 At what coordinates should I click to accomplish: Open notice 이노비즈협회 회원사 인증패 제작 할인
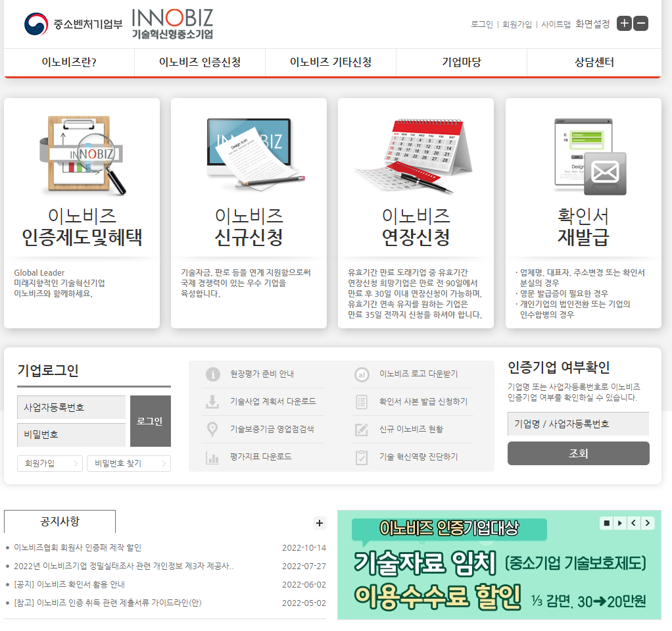78,547
